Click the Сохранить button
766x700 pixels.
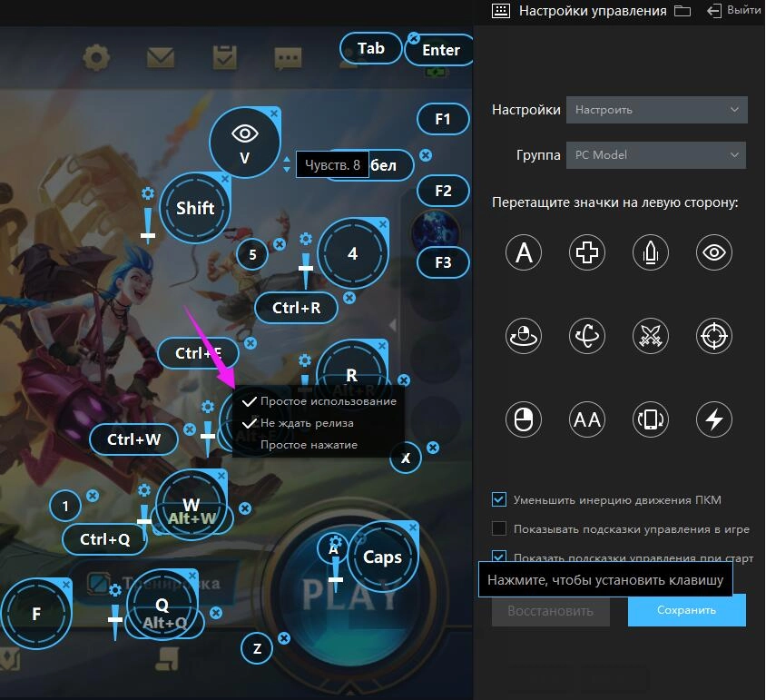pyautogui.click(x=686, y=610)
